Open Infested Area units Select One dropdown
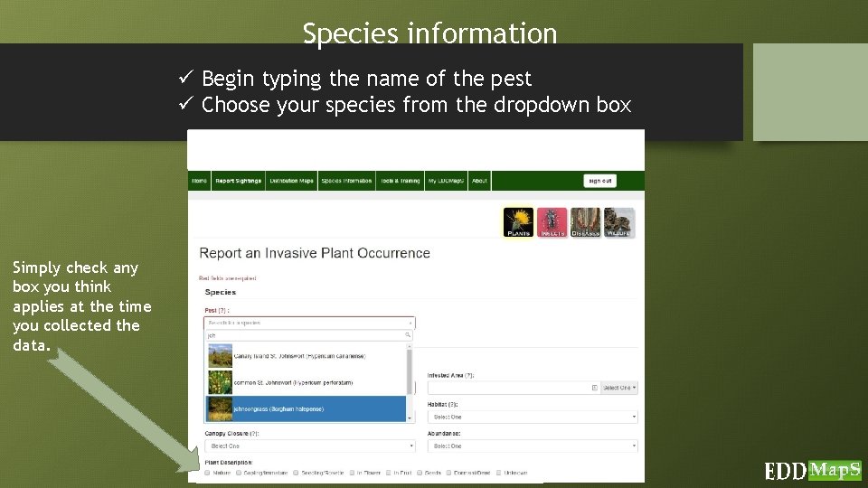 click(x=619, y=388)
